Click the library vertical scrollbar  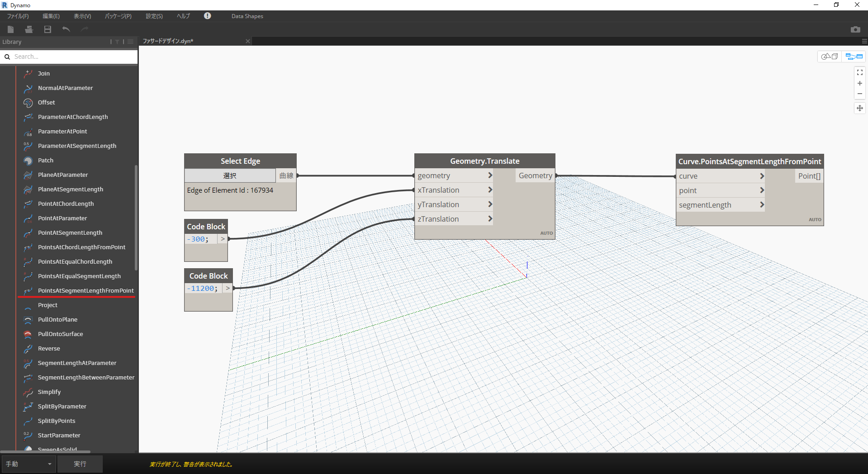point(136,218)
